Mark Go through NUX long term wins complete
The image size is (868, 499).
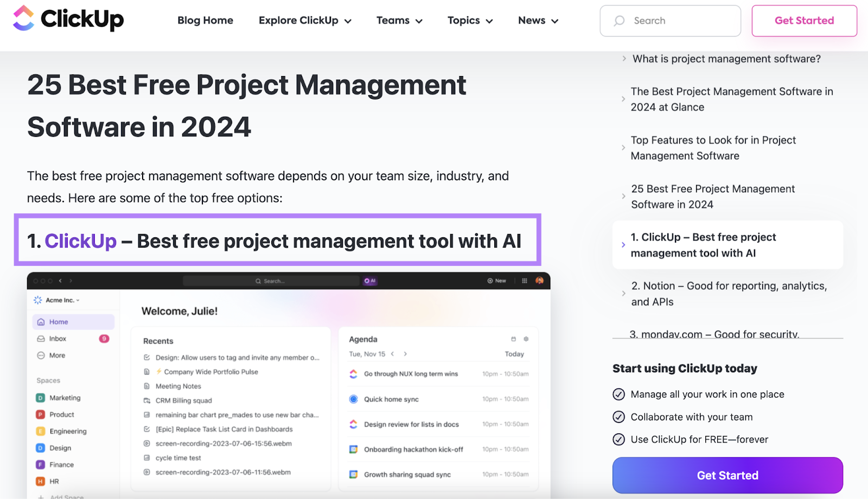tap(353, 374)
